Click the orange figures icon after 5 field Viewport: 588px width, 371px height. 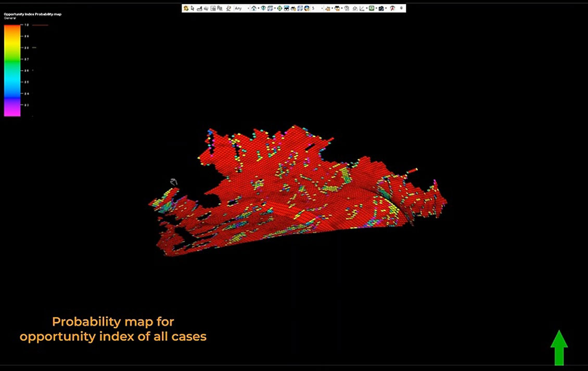click(328, 8)
